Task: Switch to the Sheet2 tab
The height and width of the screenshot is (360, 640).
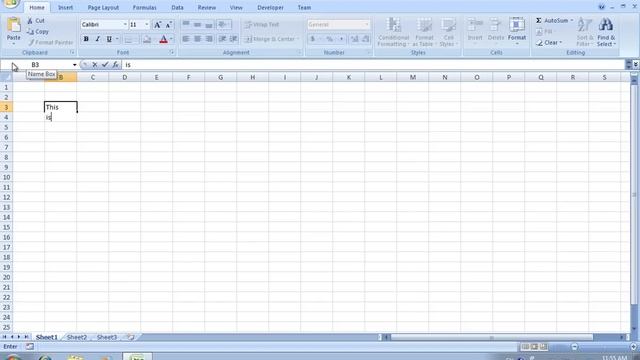Action: point(77,337)
